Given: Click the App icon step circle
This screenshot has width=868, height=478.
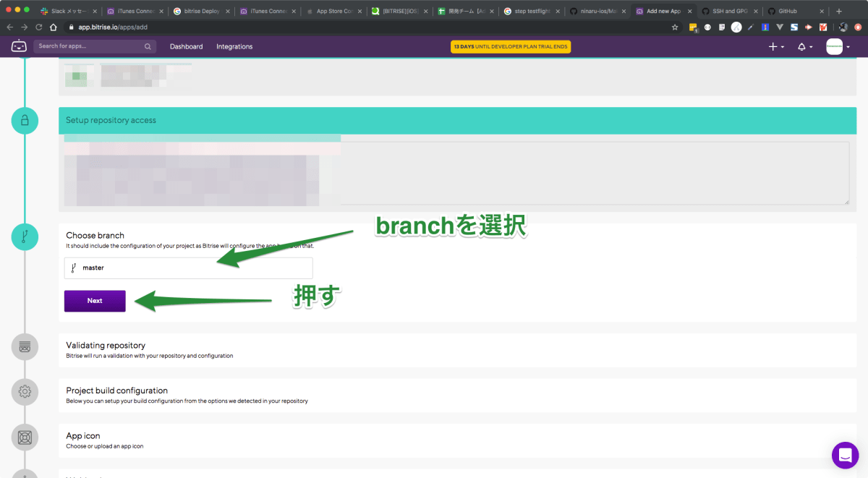Looking at the screenshot, I should 25,437.
